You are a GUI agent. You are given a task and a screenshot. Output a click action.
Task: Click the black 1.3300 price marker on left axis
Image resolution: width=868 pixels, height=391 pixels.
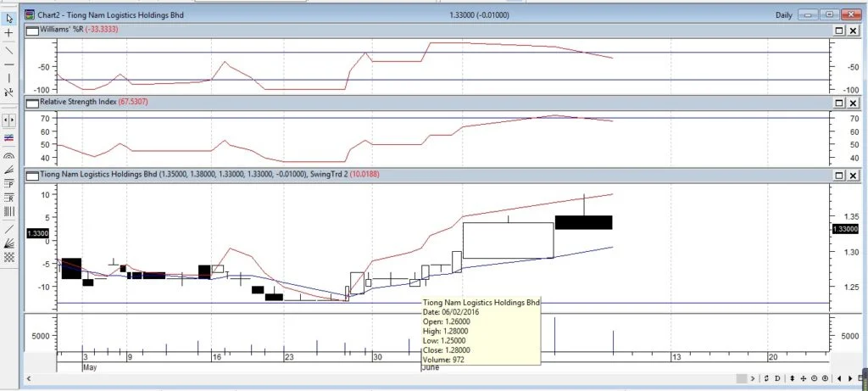click(38, 234)
